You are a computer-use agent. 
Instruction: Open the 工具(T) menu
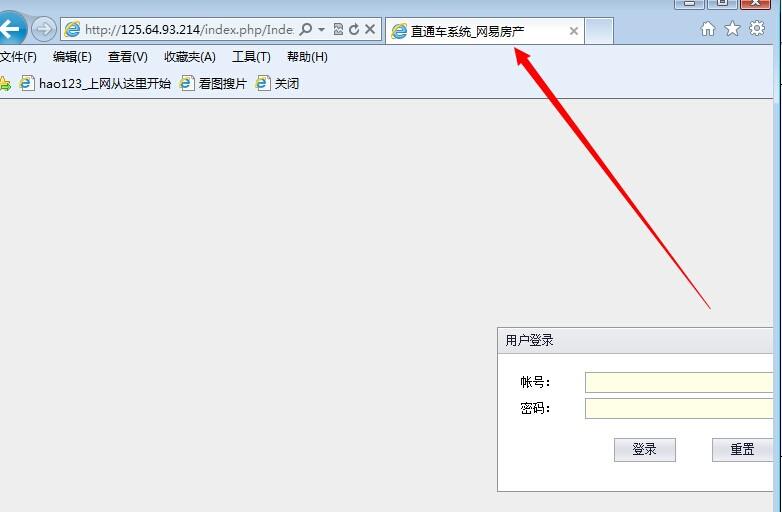251,57
